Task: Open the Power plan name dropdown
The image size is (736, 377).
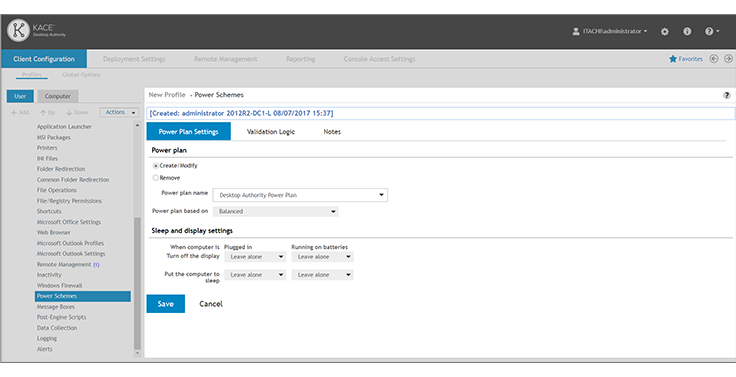Action: pyautogui.click(x=300, y=195)
